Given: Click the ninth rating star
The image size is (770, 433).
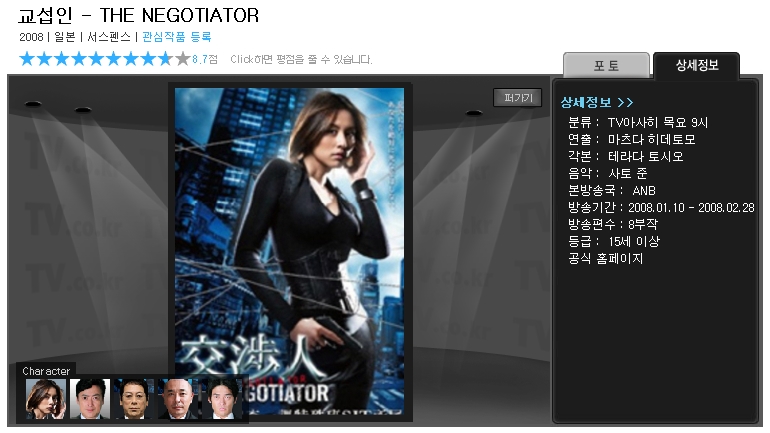Looking at the screenshot, I should [165, 59].
